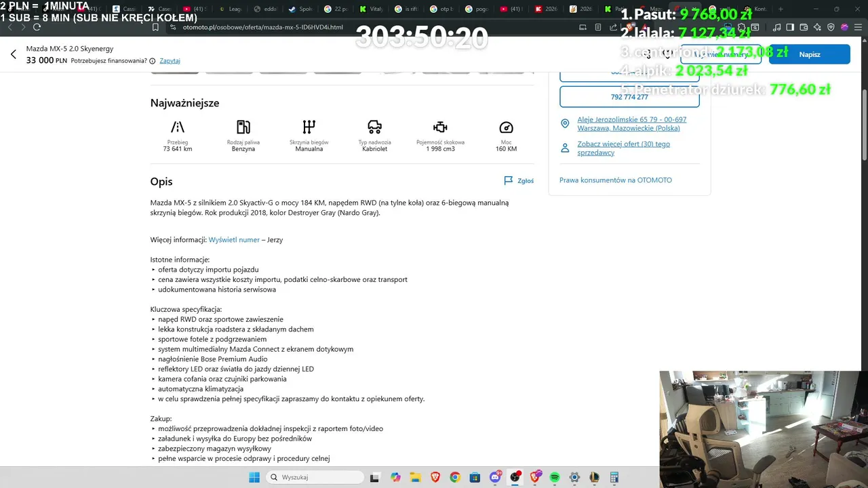The height and width of the screenshot is (488, 868).
Task: Open Google Chrome from the taskbar
Action: (x=455, y=477)
